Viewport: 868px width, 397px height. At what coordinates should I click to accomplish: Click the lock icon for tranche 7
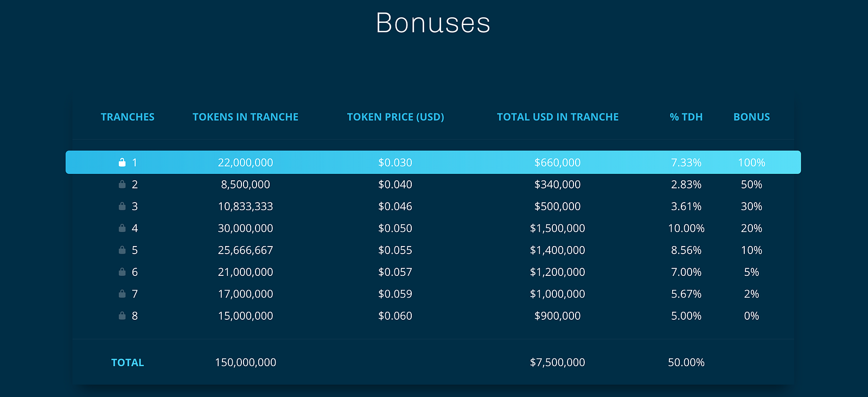click(122, 294)
